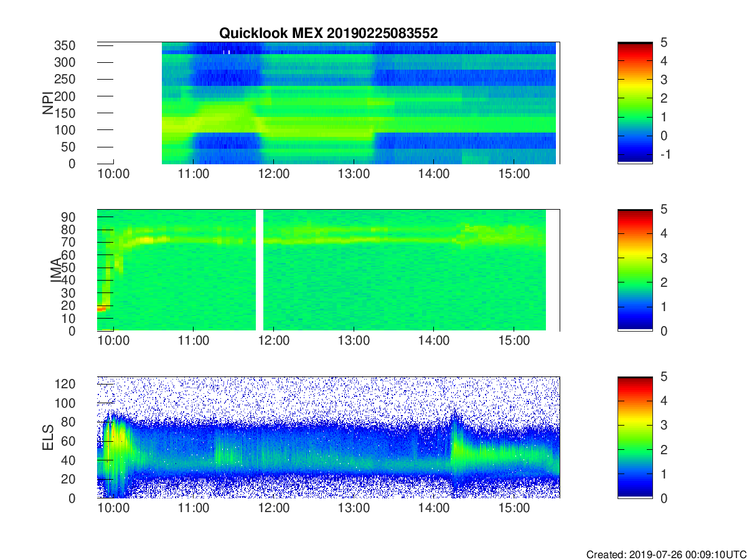
Task: Select 15:00 time label under IMA panel
Action: click(x=514, y=342)
